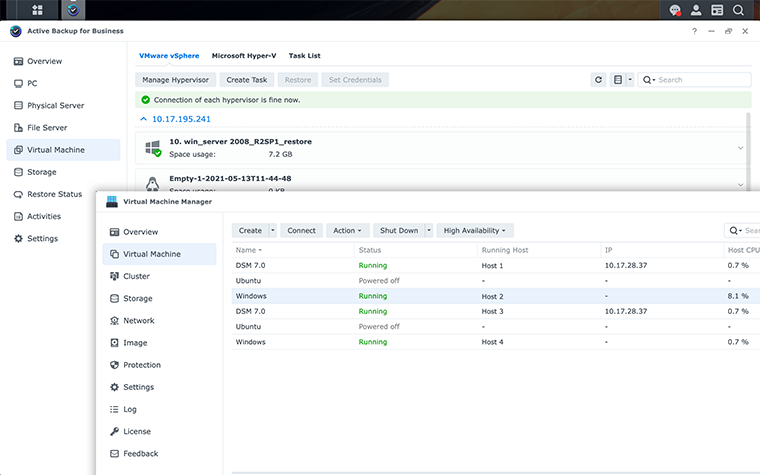Viewport: 760px width, 475px height.
Task: Open the user account icon in top bar
Action: tap(696, 10)
